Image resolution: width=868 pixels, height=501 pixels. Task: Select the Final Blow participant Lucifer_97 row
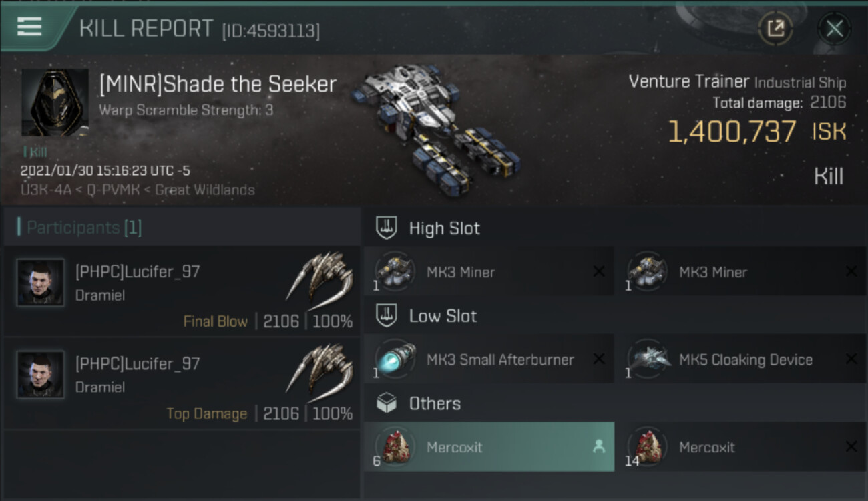pyautogui.click(x=182, y=292)
